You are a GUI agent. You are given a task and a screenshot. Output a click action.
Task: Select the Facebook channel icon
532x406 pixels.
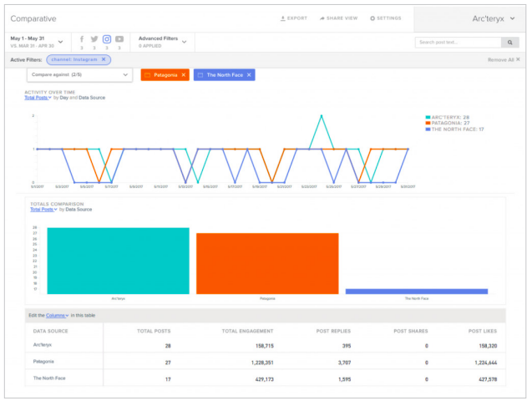(82, 39)
